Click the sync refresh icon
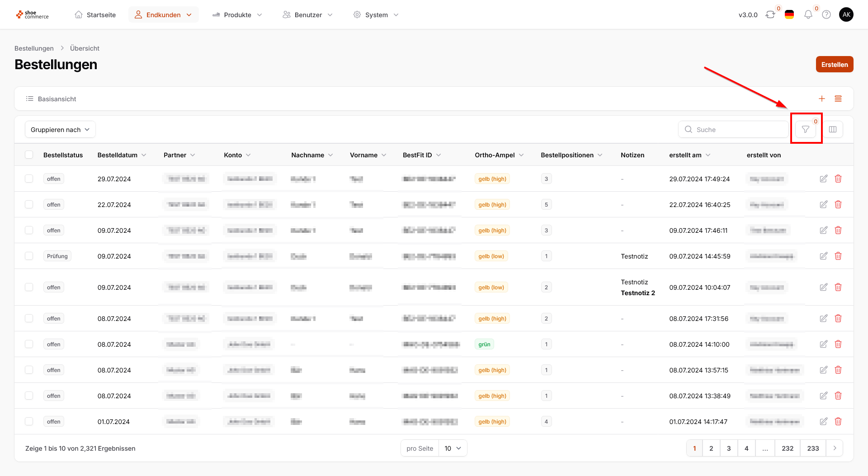868x476 pixels. [x=770, y=15]
